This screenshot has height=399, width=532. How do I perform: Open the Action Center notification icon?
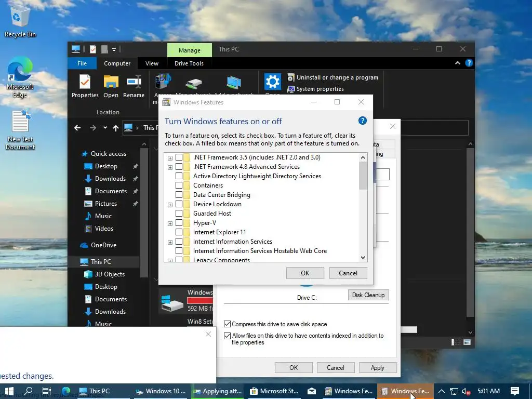[515, 391]
